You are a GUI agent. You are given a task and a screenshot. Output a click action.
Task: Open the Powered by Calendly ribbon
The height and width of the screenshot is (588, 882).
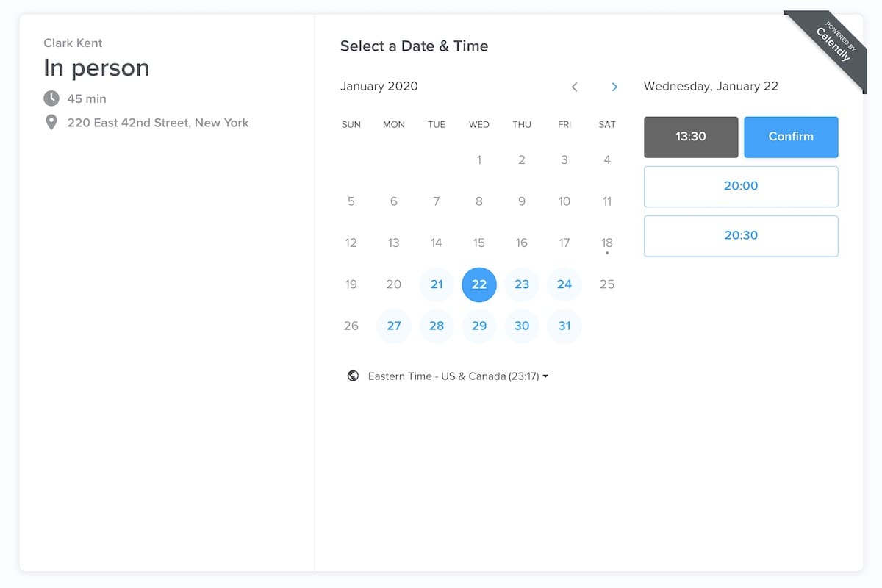click(x=832, y=44)
